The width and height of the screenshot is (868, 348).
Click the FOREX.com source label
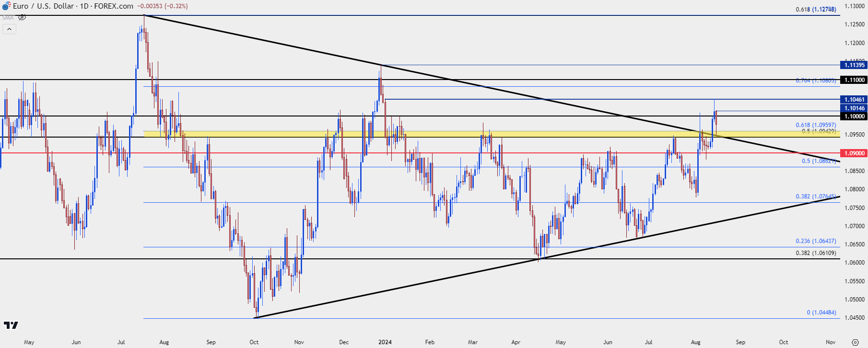tap(114, 6)
